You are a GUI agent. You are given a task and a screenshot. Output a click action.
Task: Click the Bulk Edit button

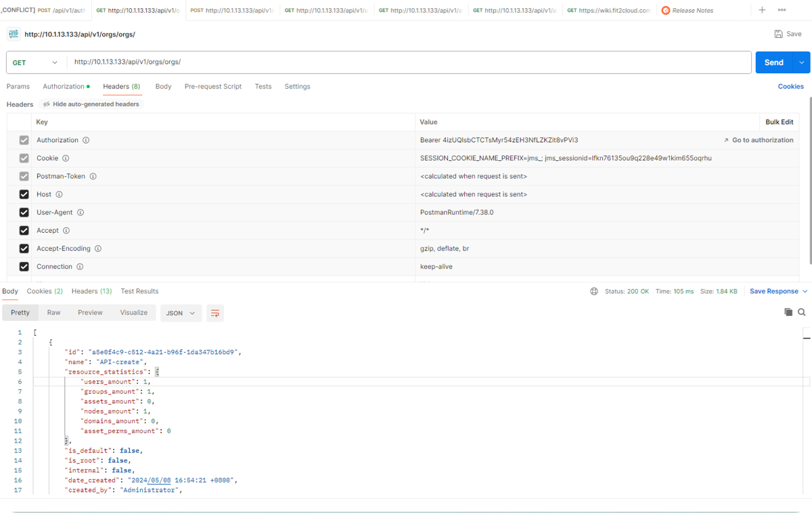click(x=780, y=122)
